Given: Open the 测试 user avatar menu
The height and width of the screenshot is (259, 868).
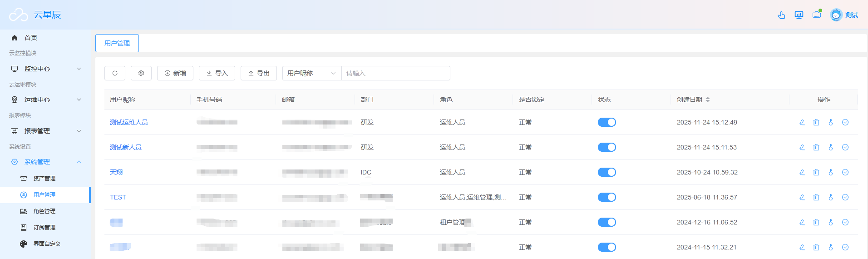Looking at the screenshot, I should pos(844,15).
